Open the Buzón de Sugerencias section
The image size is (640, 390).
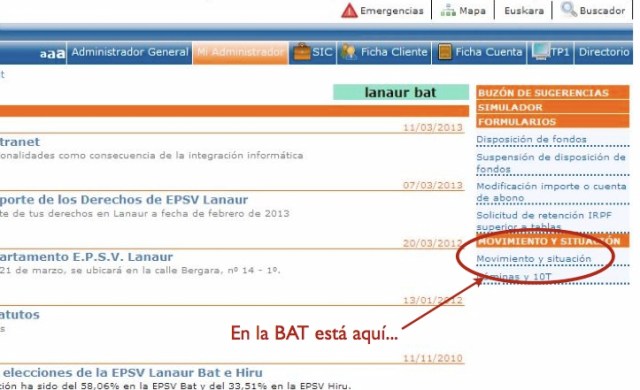pos(553,93)
